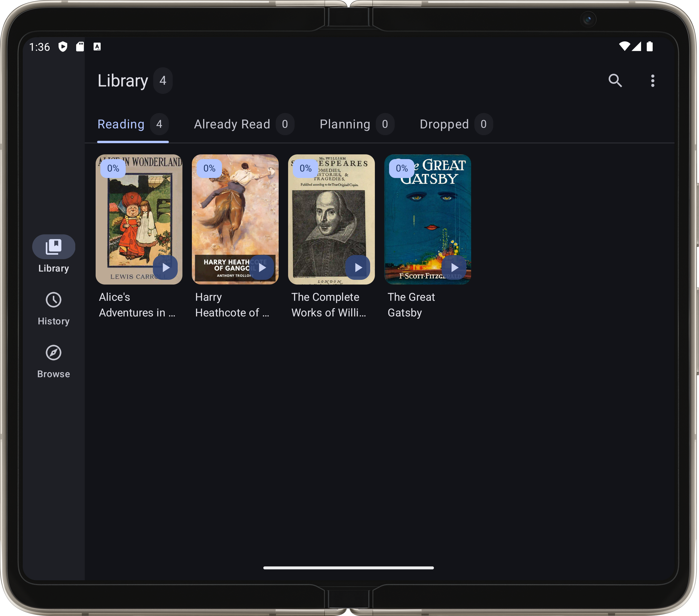Click the title "The Complete Works of Willi…"
Screen dimensions: 699x616
[329, 305]
